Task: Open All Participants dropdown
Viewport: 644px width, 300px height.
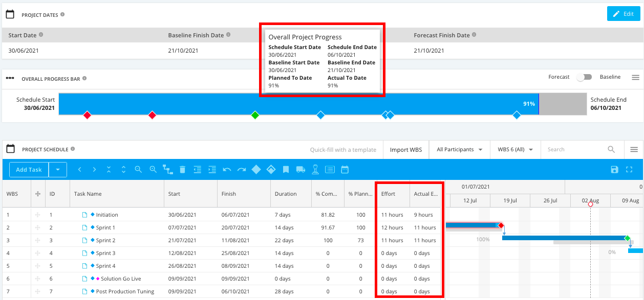Action: click(460, 149)
